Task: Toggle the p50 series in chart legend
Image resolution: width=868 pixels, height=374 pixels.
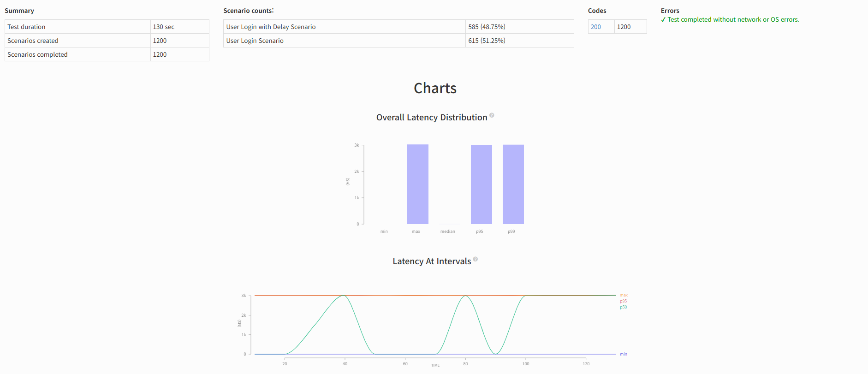Action: pyautogui.click(x=623, y=307)
